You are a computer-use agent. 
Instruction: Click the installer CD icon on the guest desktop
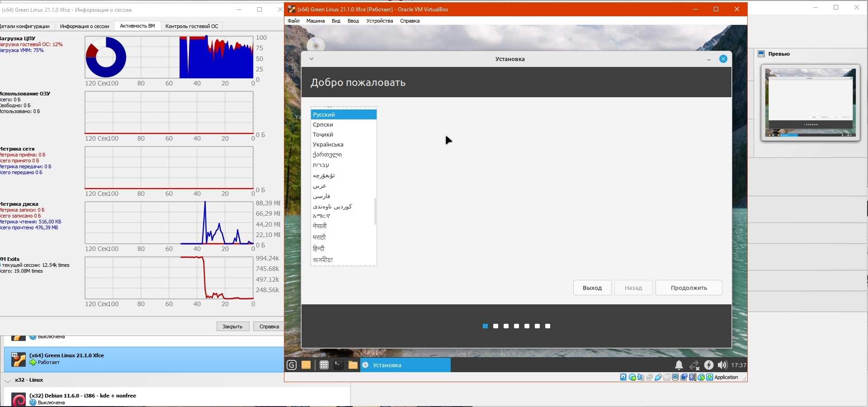(x=316, y=45)
